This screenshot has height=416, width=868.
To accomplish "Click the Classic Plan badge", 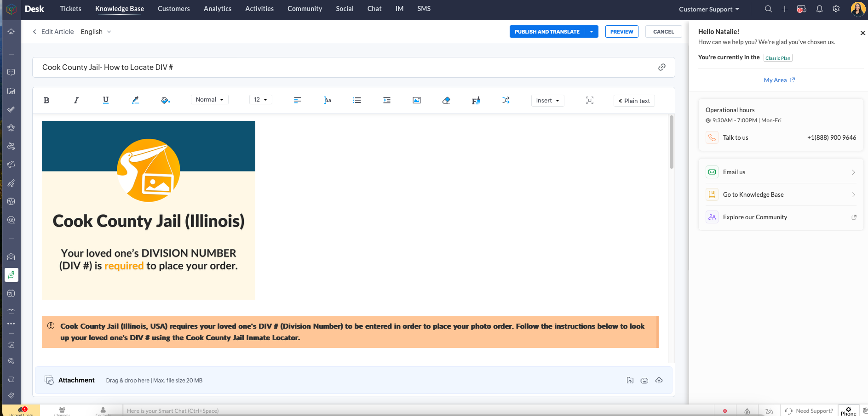I will 778,58.
